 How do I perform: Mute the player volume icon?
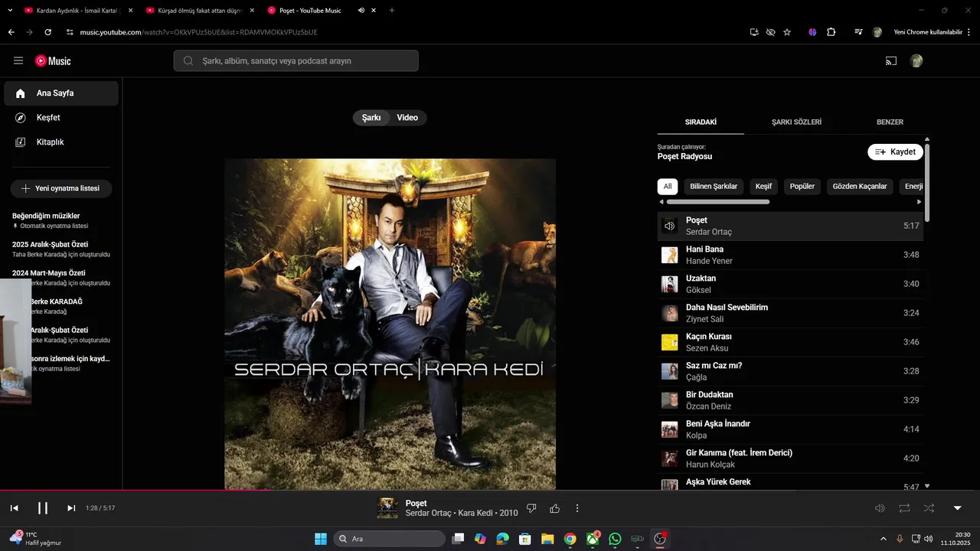(x=880, y=508)
